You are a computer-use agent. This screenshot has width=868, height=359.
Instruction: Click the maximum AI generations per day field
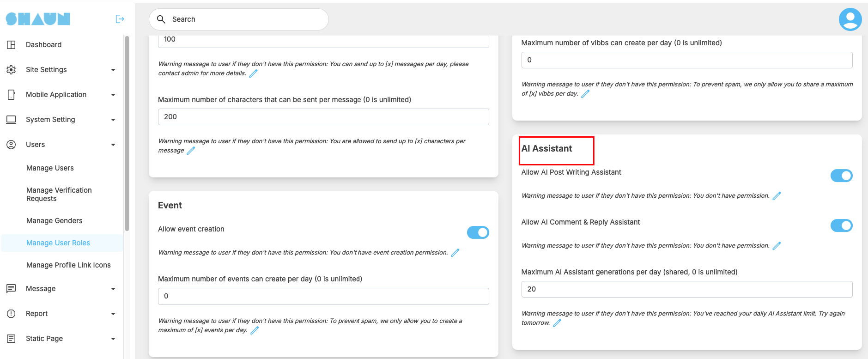pos(686,289)
